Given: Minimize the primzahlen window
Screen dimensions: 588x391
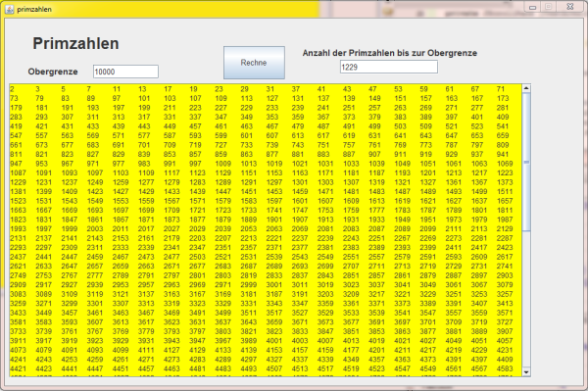Looking at the screenshot, I should pos(532,7).
